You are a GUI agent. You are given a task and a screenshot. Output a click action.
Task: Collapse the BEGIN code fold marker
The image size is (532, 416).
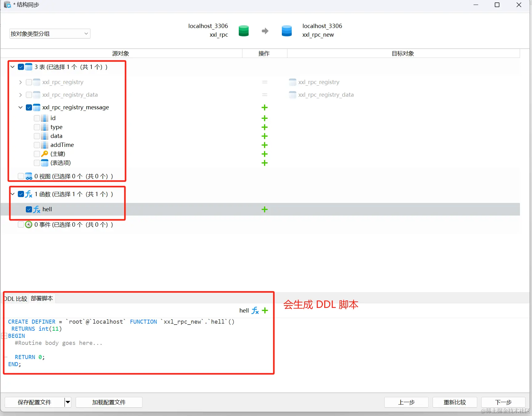pos(5,336)
